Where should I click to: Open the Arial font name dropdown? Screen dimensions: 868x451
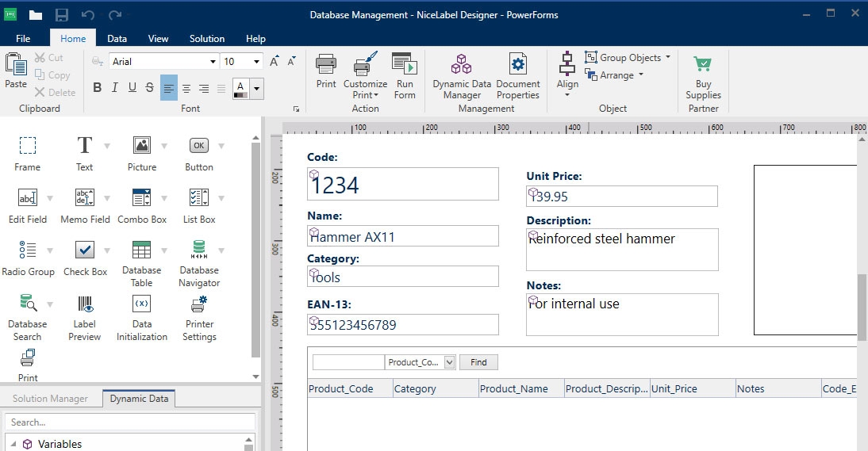(213, 61)
